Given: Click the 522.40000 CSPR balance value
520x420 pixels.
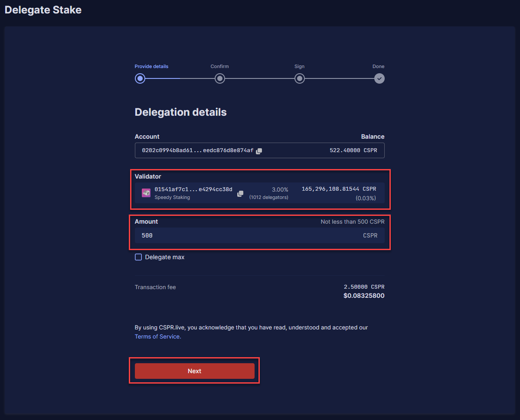Looking at the screenshot, I should [x=353, y=150].
